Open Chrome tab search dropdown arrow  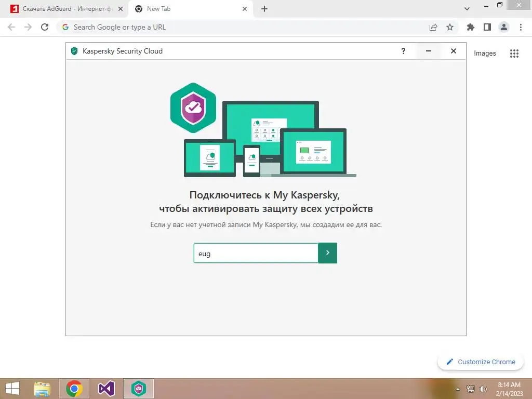pos(467,9)
